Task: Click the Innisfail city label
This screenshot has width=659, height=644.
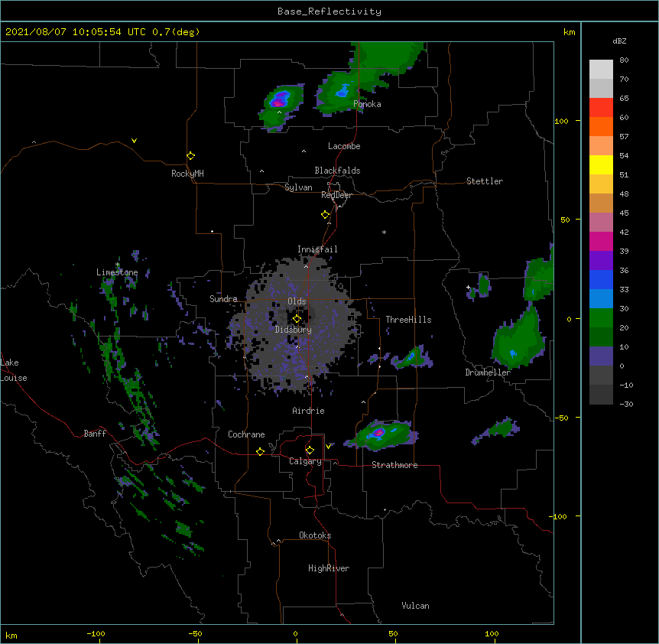Action: click(x=317, y=249)
